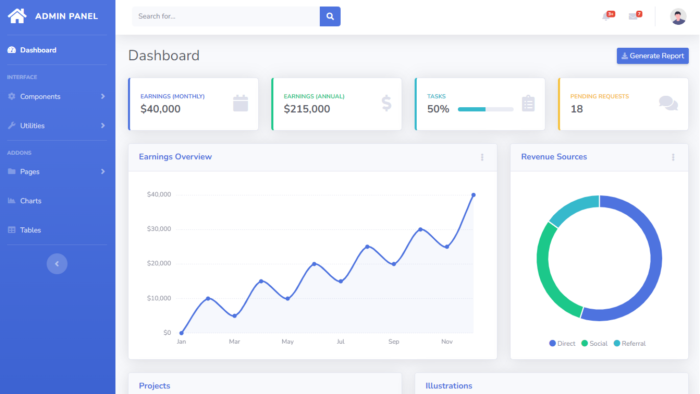This screenshot has width=700, height=394.
Task: Click the Generate Report button
Action: tap(653, 56)
